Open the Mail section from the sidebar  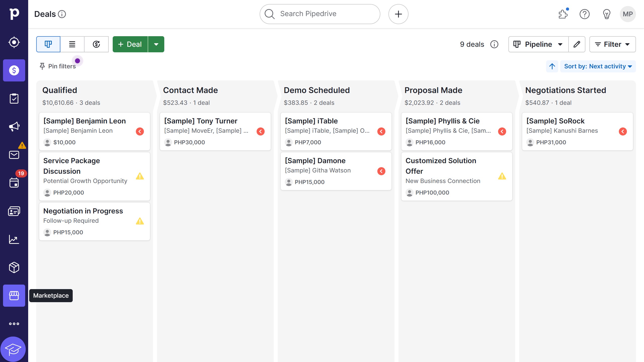pyautogui.click(x=14, y=154)
